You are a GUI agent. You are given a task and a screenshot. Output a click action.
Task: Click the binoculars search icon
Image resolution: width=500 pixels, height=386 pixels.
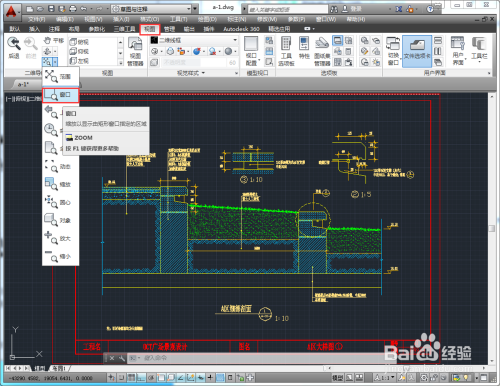[x=334, y=9]
